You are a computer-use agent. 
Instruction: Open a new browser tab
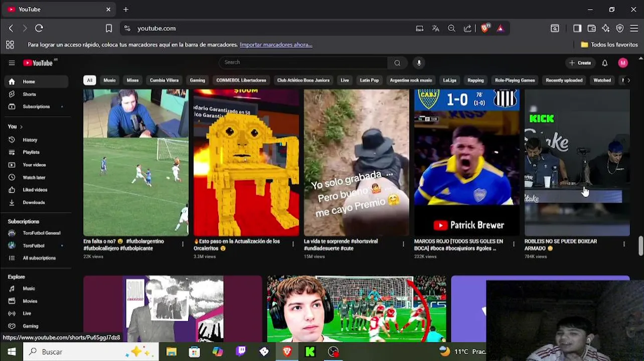pos(126,10)
